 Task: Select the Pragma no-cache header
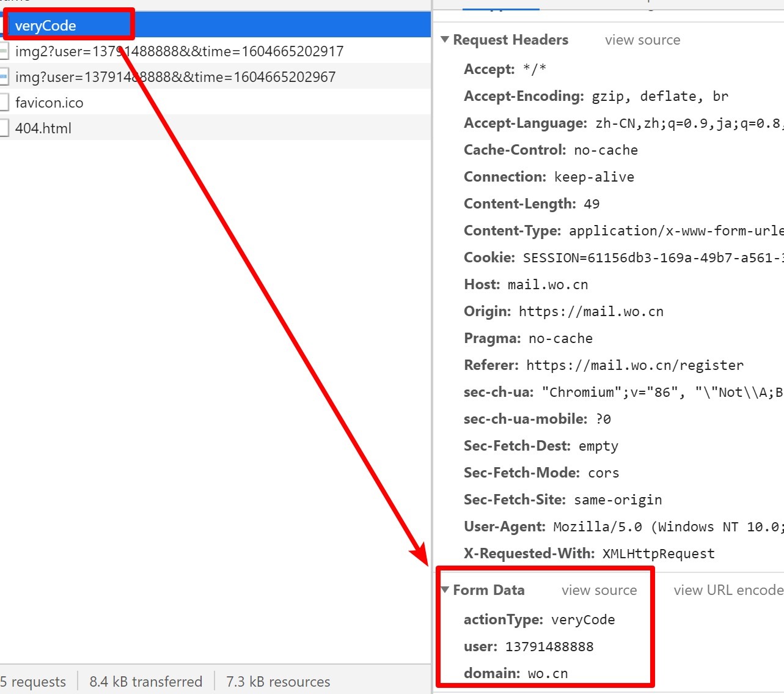click(528, 338)
